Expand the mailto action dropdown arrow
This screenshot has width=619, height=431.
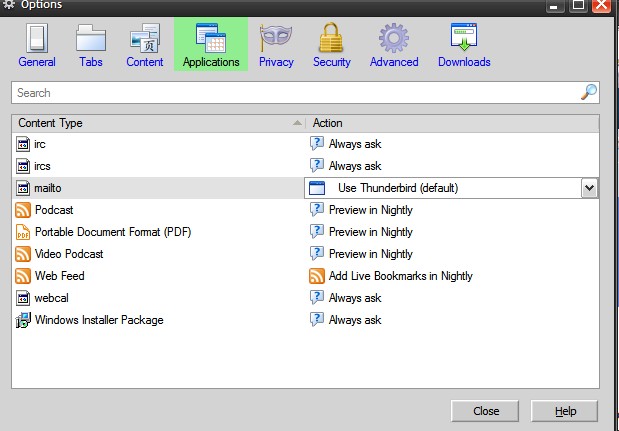589,188
